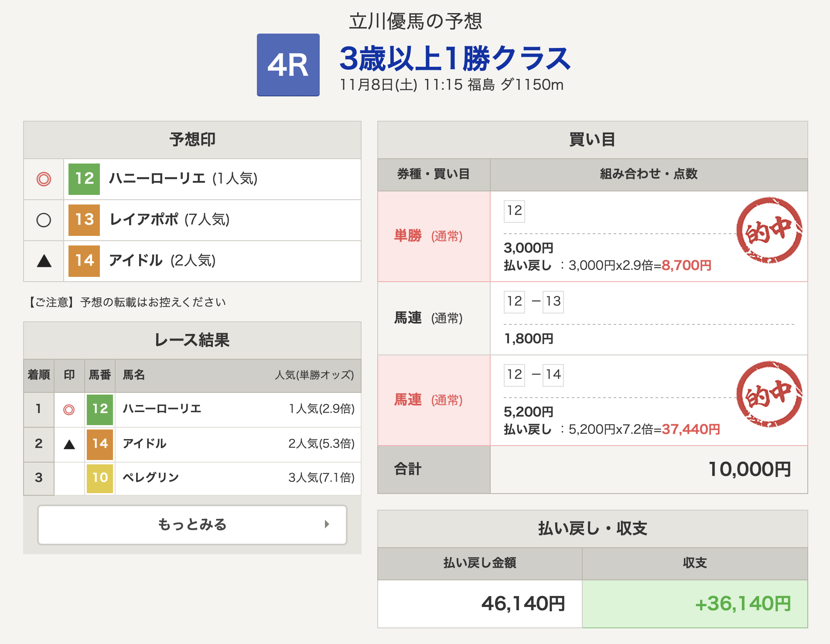
Task: Click yellow number 10 badge in race results
Action: 100,478
